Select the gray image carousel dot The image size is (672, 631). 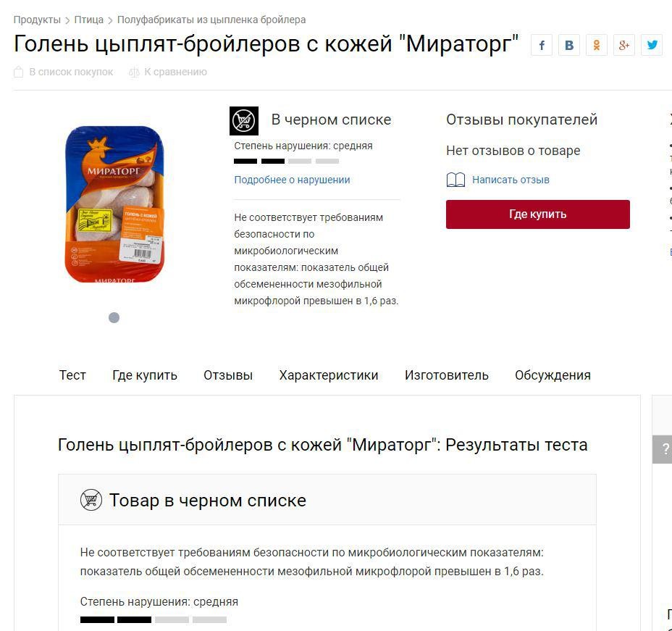[114, 317]
